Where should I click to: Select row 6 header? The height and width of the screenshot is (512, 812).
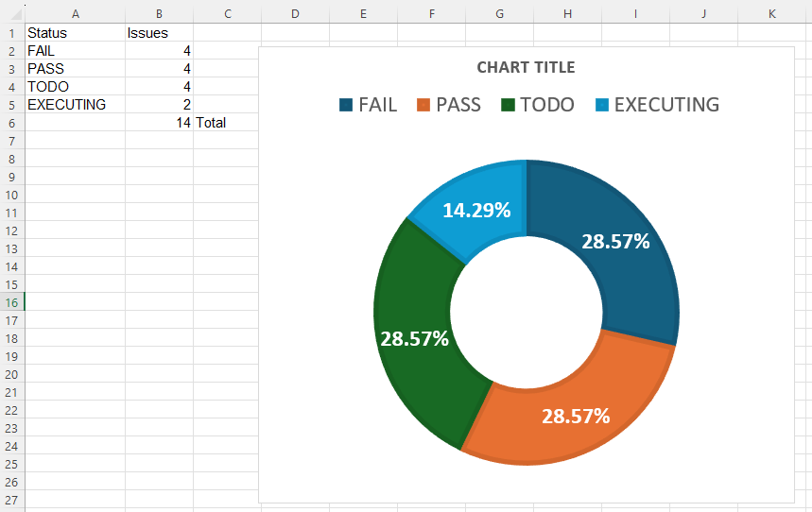click(x=12, y=123)
